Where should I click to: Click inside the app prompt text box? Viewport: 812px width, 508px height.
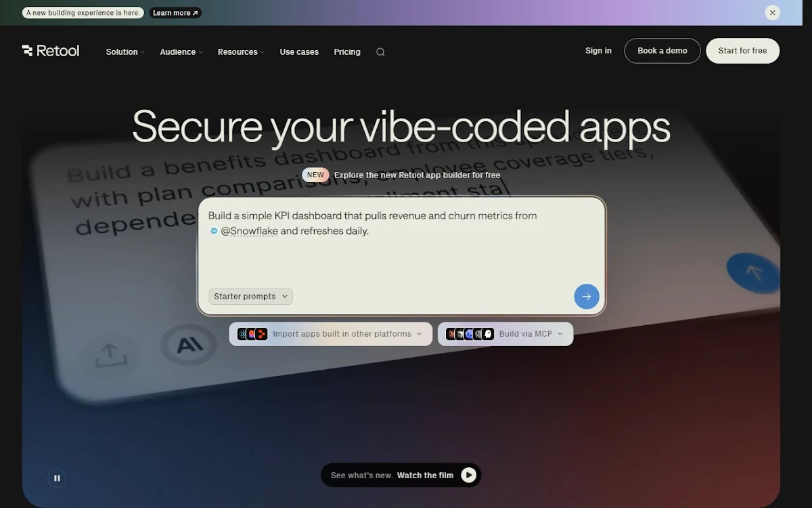pyautogui.click(x=402, y=256)
